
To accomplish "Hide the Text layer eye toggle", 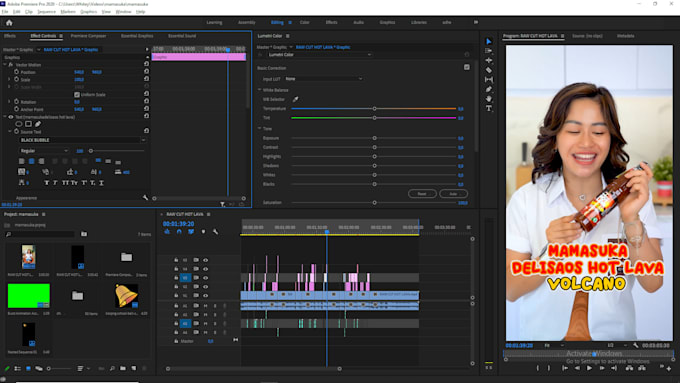I will [11, 117].
